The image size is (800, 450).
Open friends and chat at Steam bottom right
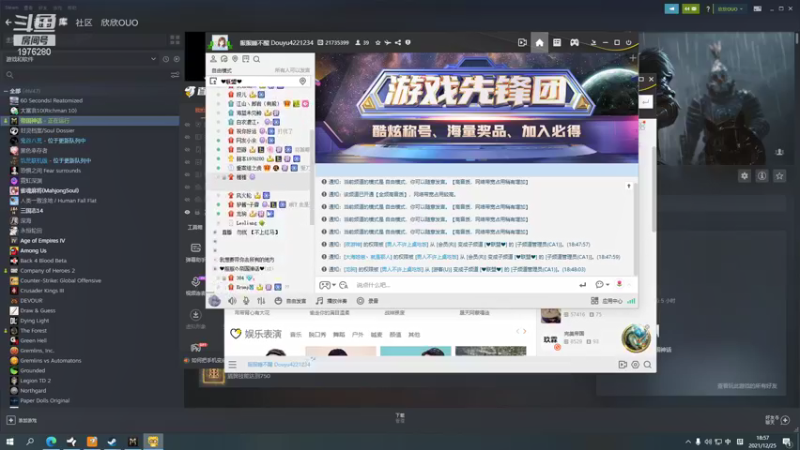[778, 420]
